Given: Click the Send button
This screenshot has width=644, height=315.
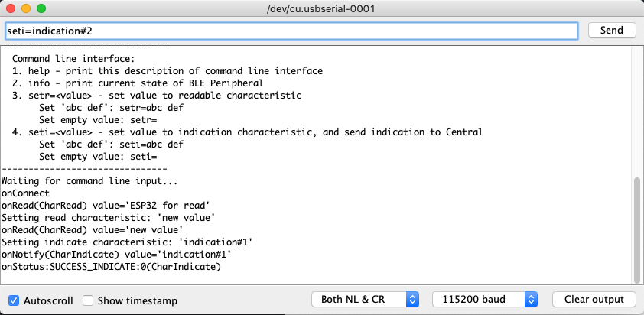Looking at the screenshot, I should click(x=612, y=31).
